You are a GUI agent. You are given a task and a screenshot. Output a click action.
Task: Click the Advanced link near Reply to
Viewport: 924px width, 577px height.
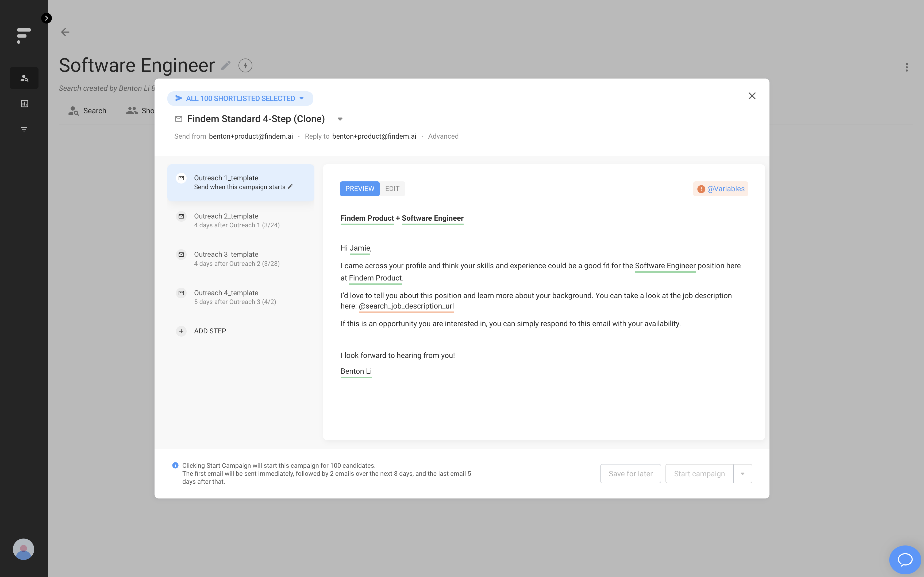pos(443,136)
